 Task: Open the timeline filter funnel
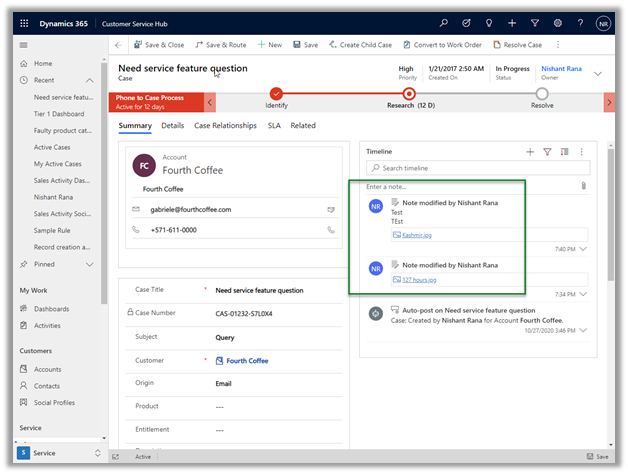pyautogui.click(x=547, y=151)
